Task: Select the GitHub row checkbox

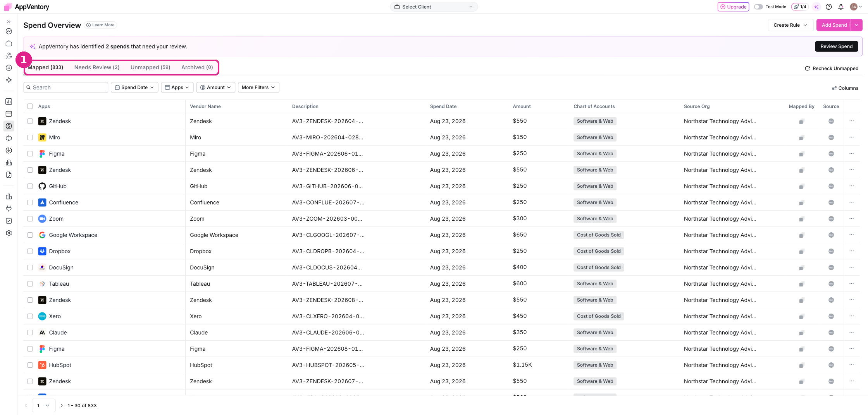Action: tap(30, 186)
